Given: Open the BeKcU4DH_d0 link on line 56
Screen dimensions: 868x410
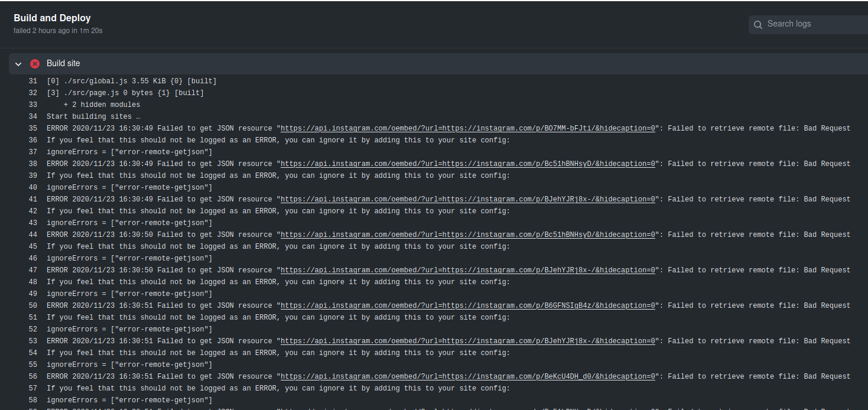Looking at the screenshot, I should tap(467, 376).
